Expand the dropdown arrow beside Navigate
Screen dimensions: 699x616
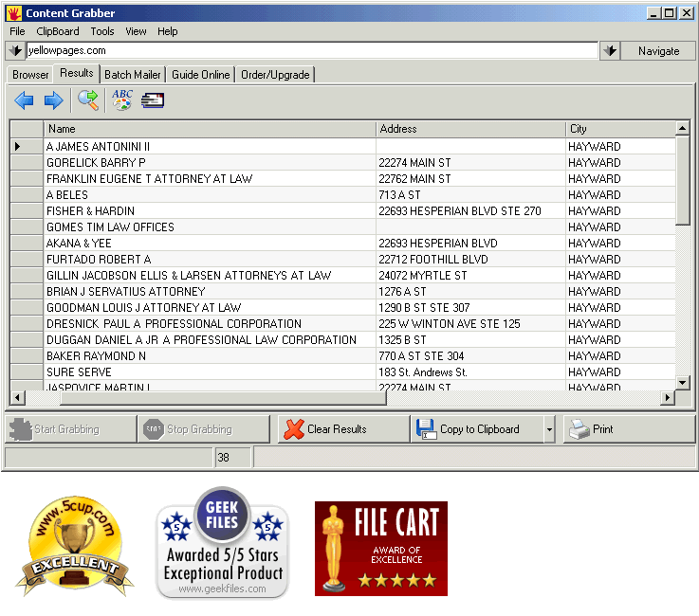tap(610, 51)
